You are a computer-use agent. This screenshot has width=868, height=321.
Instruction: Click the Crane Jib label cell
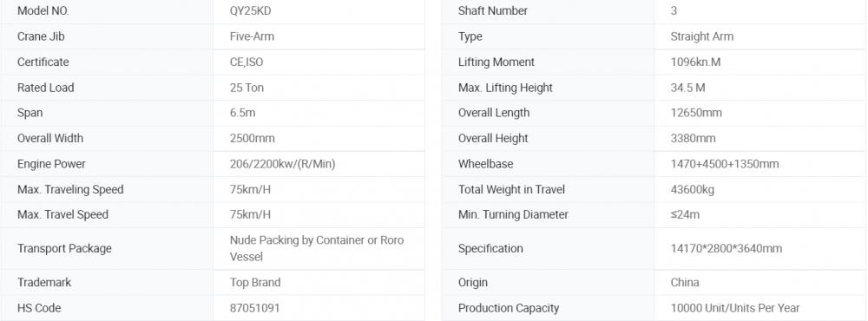click(108, 36)
